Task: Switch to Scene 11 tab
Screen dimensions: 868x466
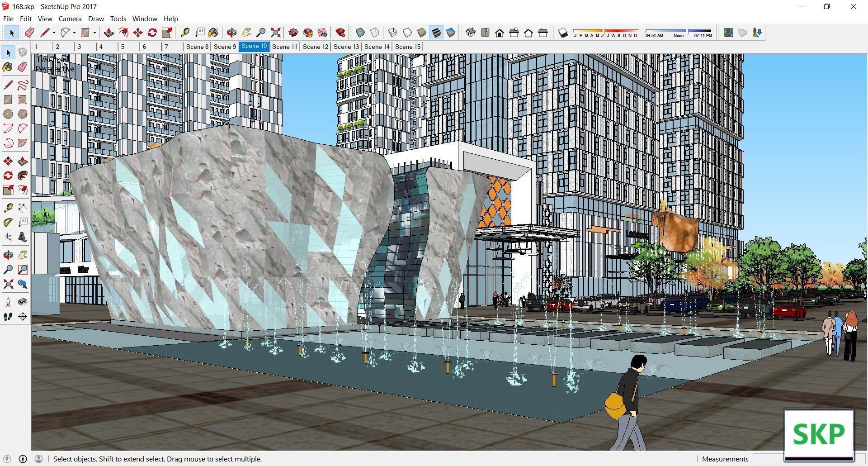Action: tap(285, 47)
